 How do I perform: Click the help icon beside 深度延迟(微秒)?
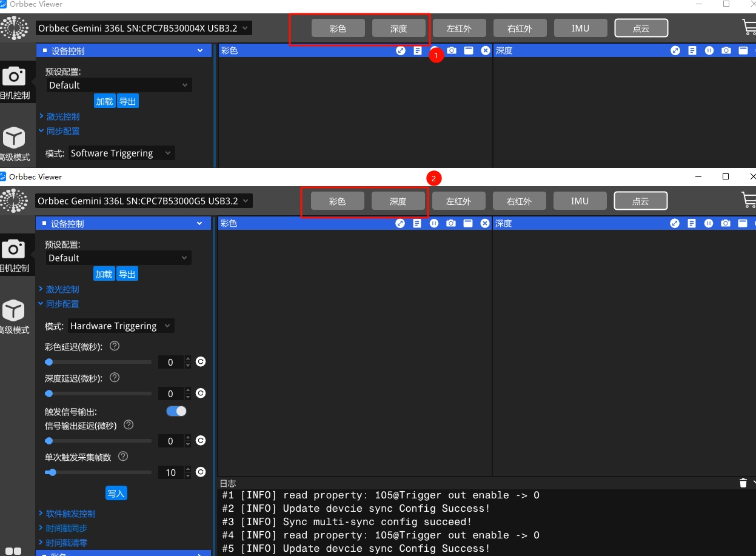[115, 377]
